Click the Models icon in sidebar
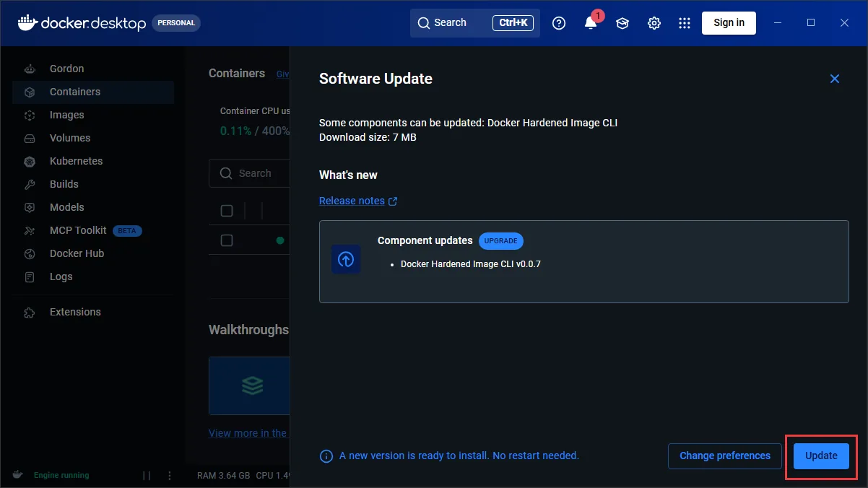The image size is (868, 488). (30, 207)
